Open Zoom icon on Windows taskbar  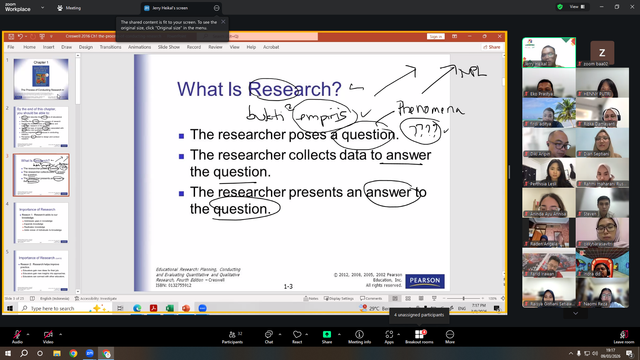pos(90,353)
